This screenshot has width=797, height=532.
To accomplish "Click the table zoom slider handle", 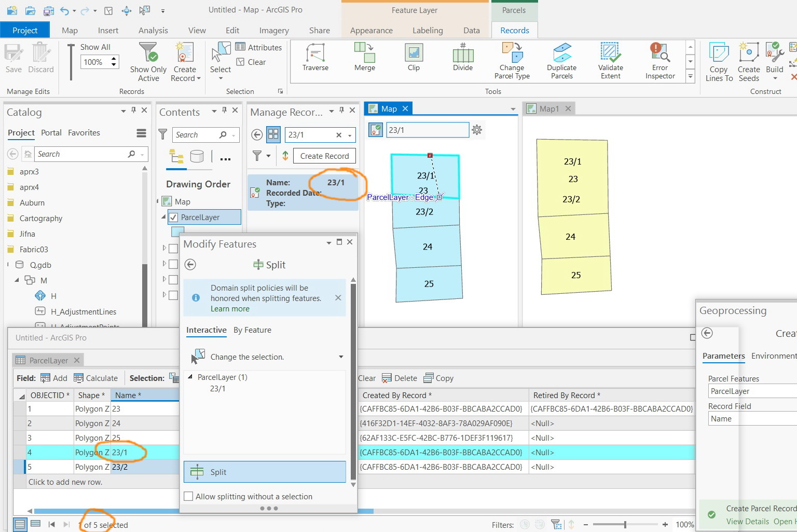I will point(625,525).
